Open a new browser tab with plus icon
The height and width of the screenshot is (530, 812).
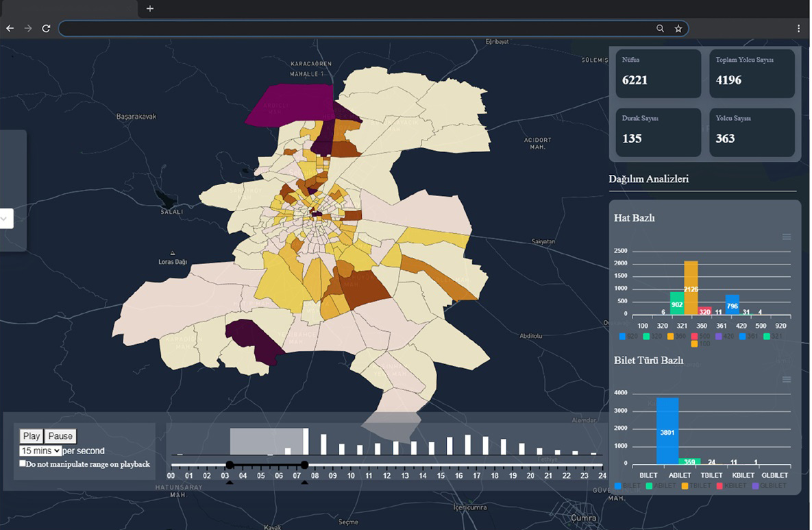tap(150, 9)
